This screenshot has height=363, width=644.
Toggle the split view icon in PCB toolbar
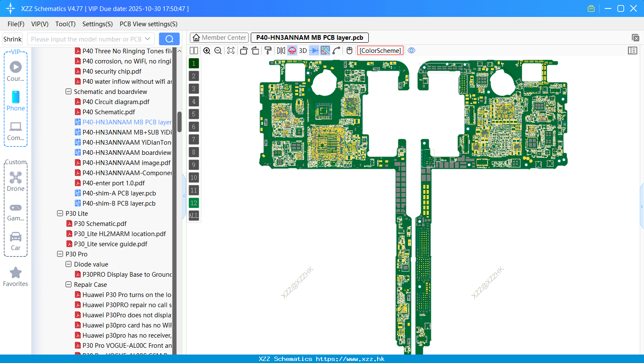coord(194,50)
